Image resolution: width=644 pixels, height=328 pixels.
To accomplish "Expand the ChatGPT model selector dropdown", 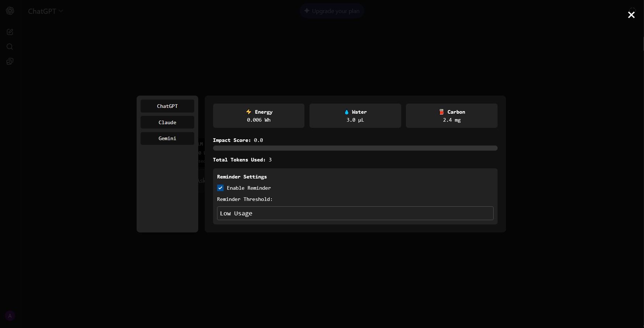I will tap(46, 11).
